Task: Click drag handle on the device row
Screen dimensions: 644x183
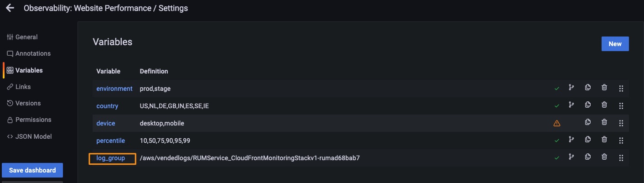Action: click(x=621, y=123)
